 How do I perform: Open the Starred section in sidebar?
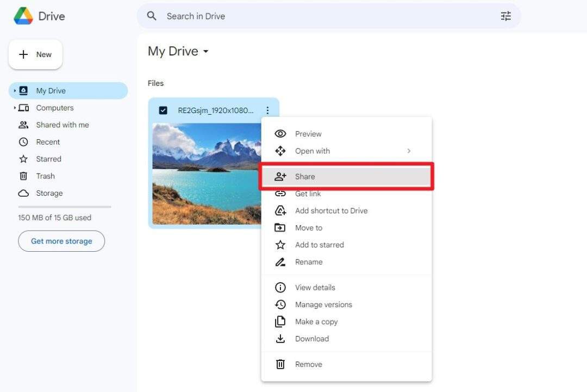tap(68, 159)
